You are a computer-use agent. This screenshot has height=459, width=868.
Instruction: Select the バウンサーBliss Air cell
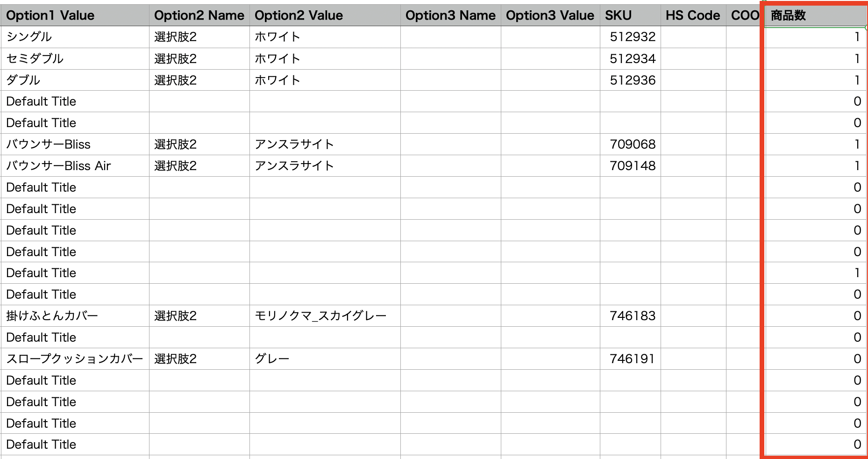coord(75,166)
